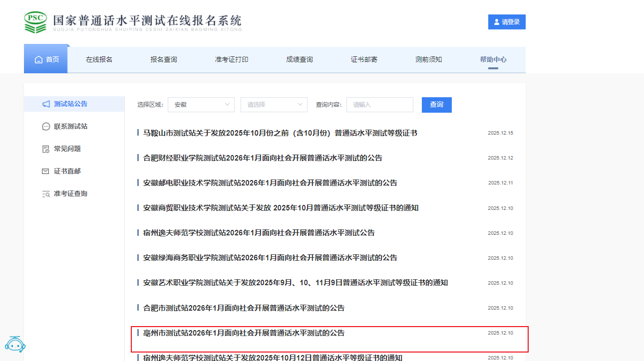The image size is (644, 361).
Task: Open the 请选择 city dropdown
Action: coord(274,105)
